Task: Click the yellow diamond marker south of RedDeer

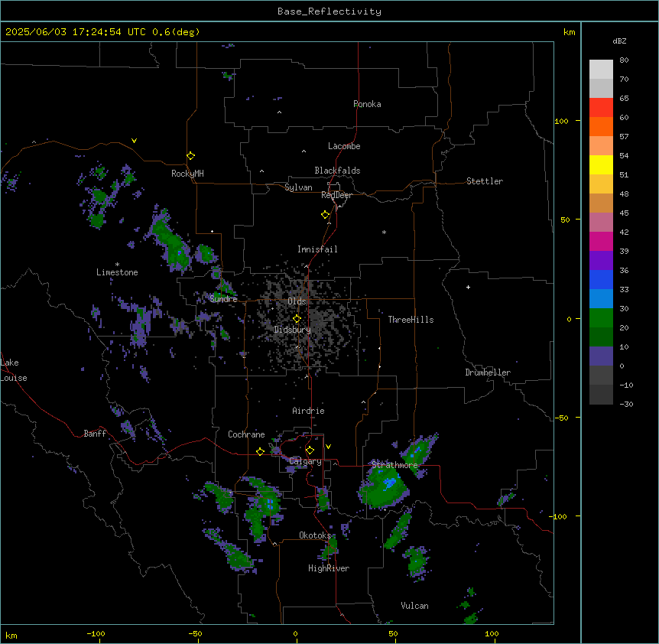Action: pyautogui.click(x=325, y=215)
